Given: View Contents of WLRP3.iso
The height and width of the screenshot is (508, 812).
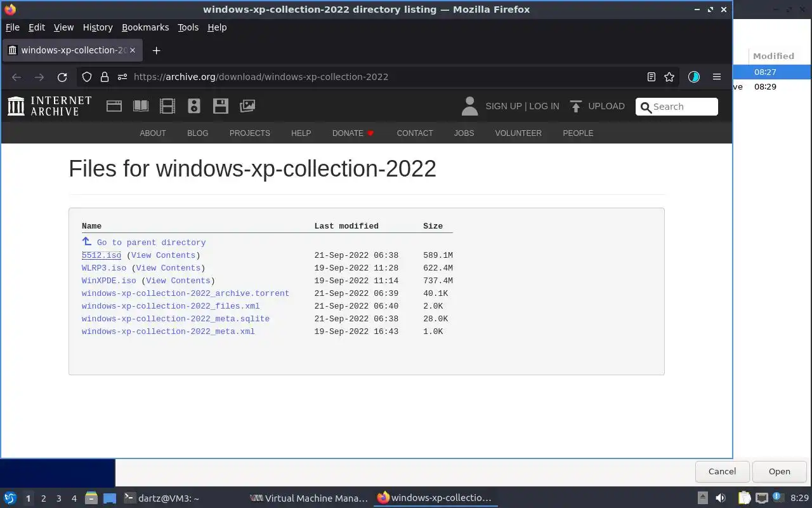Looking at the screenshot, I should [168, 268].
